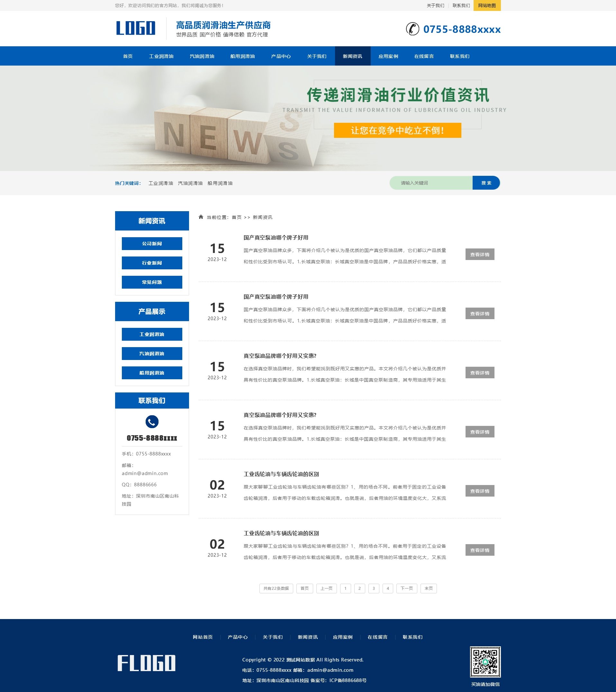This screenshot has width=616, height=692.
Task: Select 公司新闻 in the news sidebar
Action: [151, 243]
